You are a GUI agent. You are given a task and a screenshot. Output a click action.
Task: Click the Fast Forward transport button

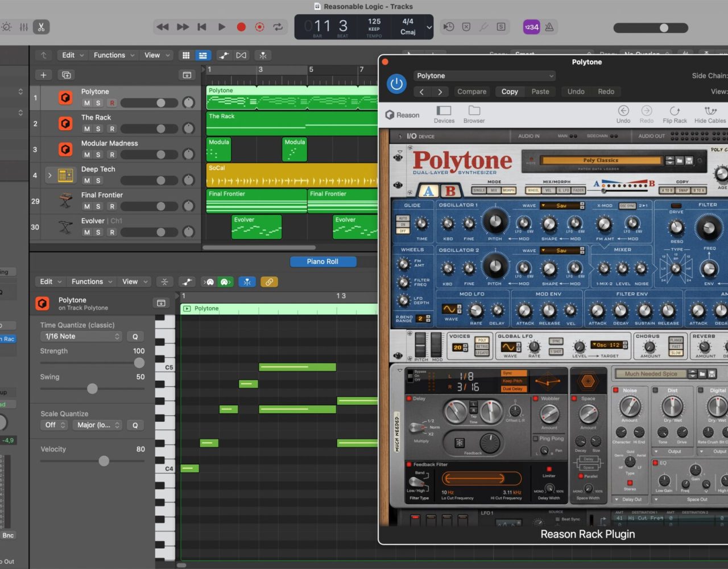pos(183,27)
